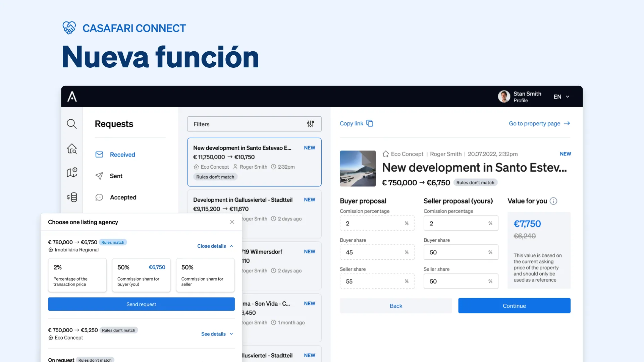Click the 2% transaction price card
This screenshot has height=362, width=644.
click(x=77, y=275)
